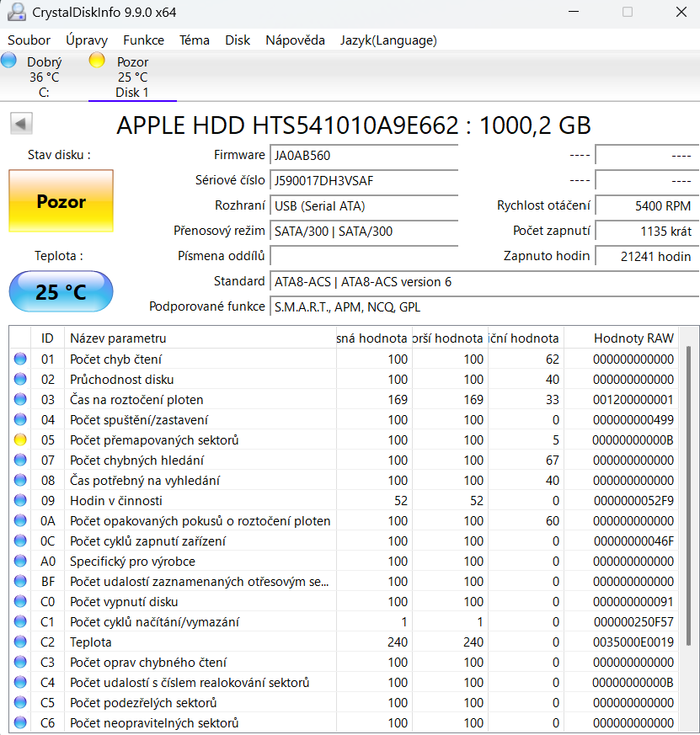The height and width of the screenshot is (735, 700).
Task: Click the CrystalDiskInfo app icon in title bar
Action: [x=16, y=12]
